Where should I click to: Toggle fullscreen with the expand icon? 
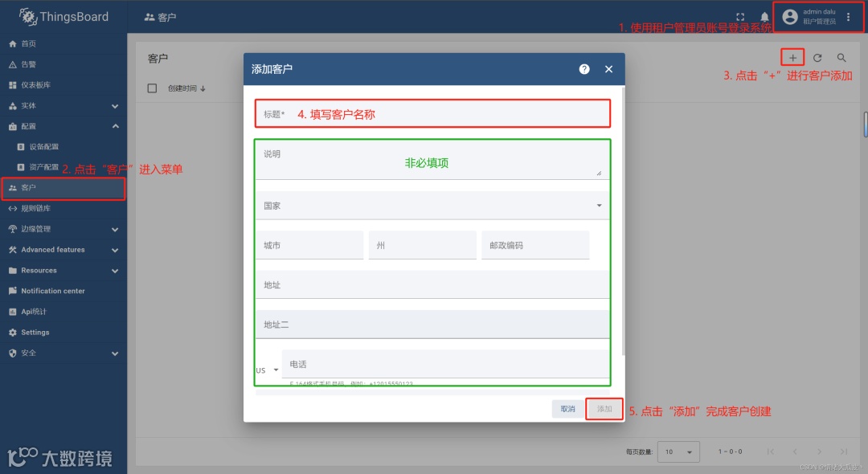pyautogui.click(x=740, y=15)
